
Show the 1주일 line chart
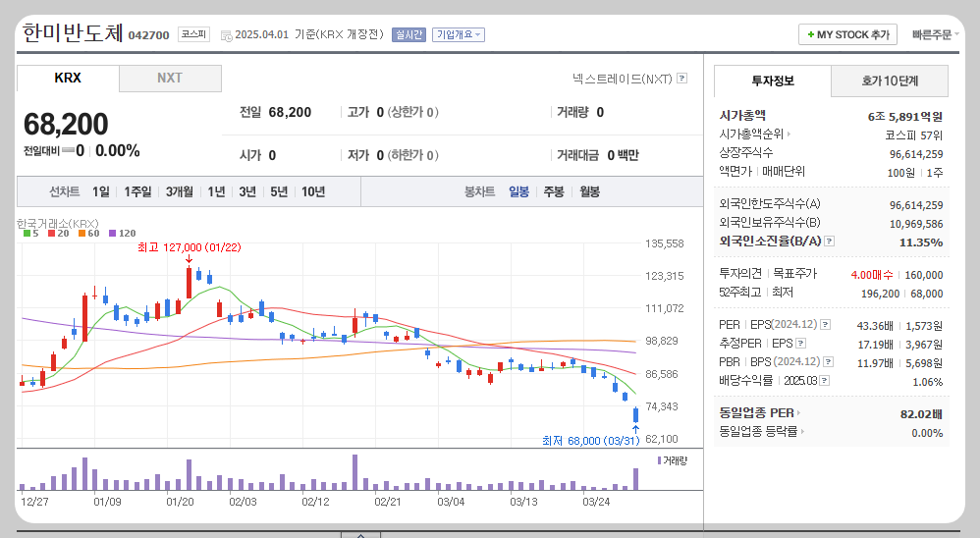click(137, 191)
